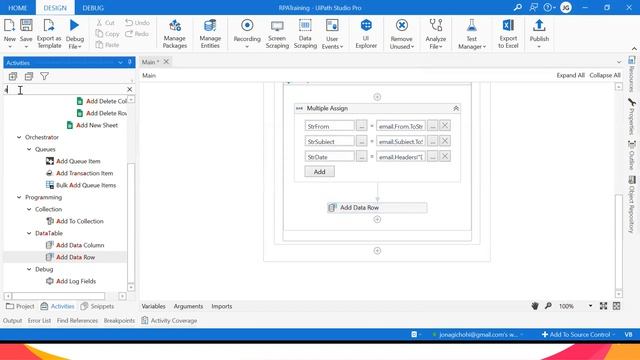Collapse the Collection tree node

click(29, 209)
